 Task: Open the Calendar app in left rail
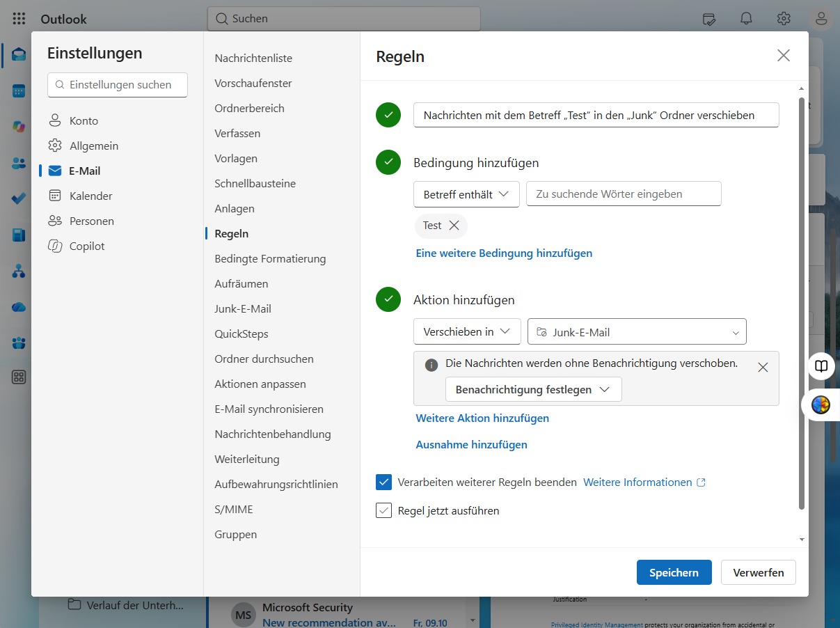point(19,91)
